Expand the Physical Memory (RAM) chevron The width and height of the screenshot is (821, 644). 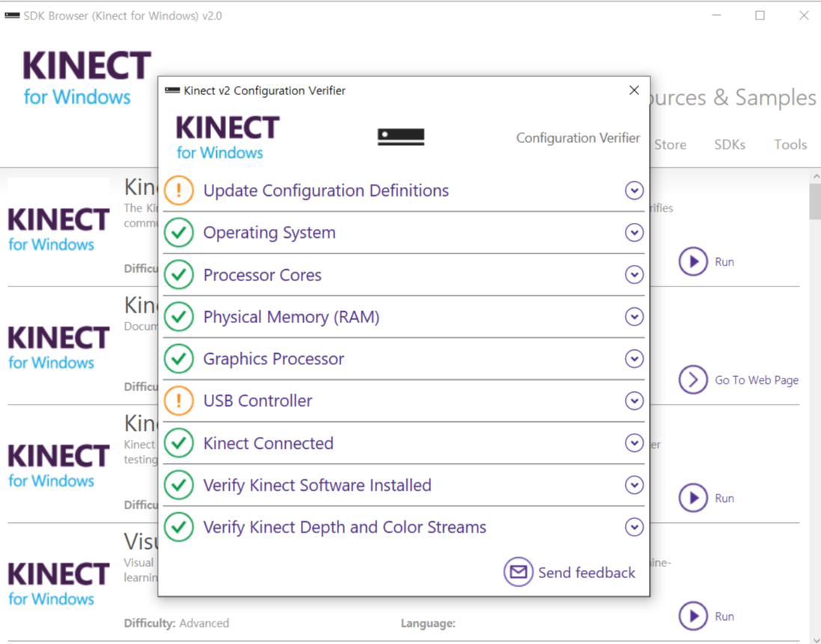coord(634,316)
